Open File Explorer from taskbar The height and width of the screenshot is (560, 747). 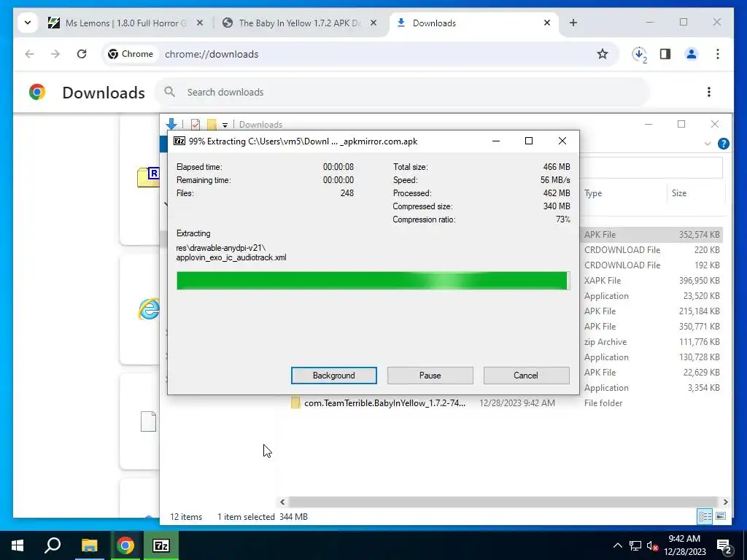click(x=89, y=545)
